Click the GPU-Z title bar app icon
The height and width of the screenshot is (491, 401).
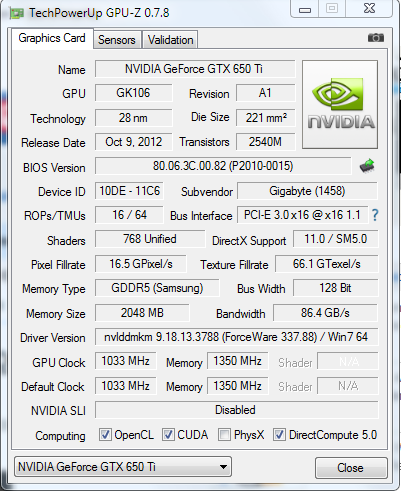pyautogui.click(x=17, y=13)
